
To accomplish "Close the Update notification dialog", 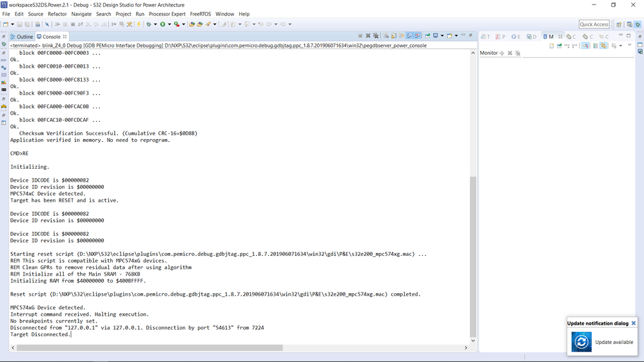I will coord(634,323).
